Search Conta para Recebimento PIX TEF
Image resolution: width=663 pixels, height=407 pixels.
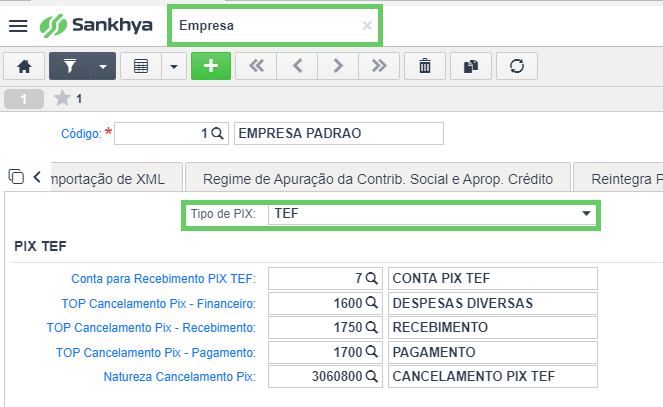[x=371, y=278]
